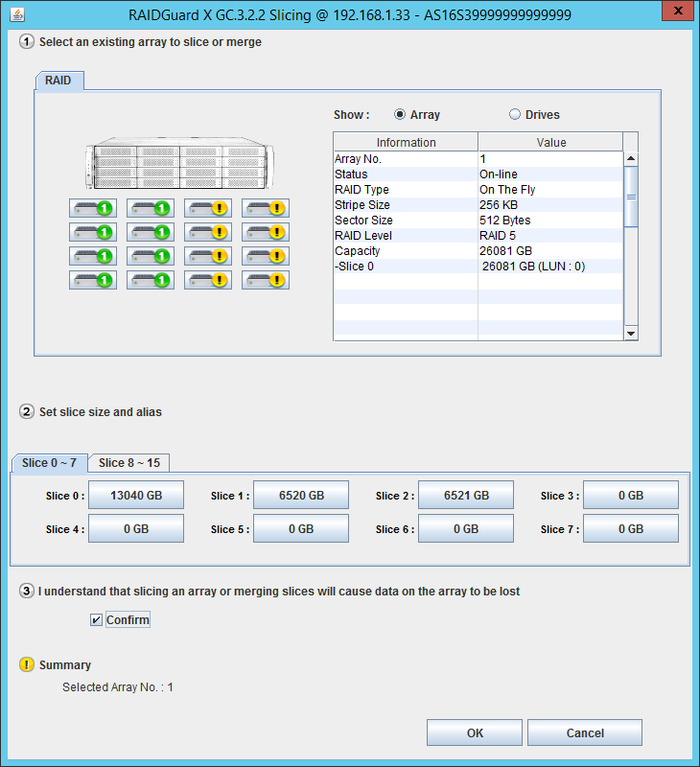Select the second-row third-column yellow warning drive icon
The width and height of the screenshot is (700, 767).
pos(208,232)
